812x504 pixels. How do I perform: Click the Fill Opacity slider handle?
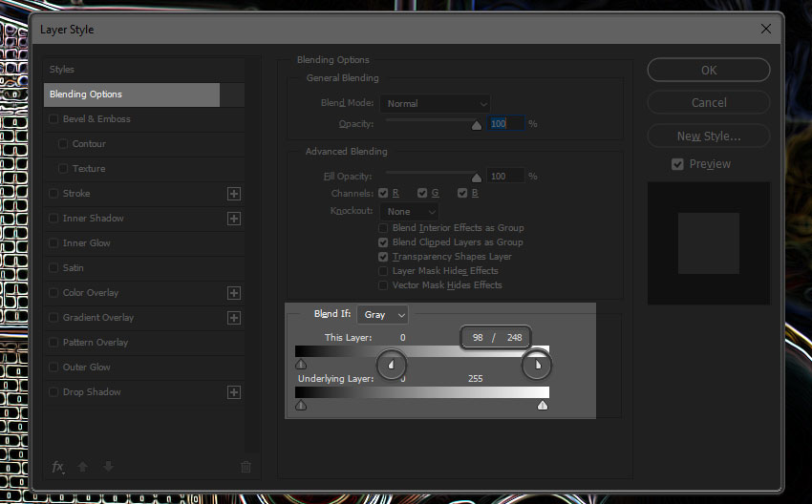point(477,178)
